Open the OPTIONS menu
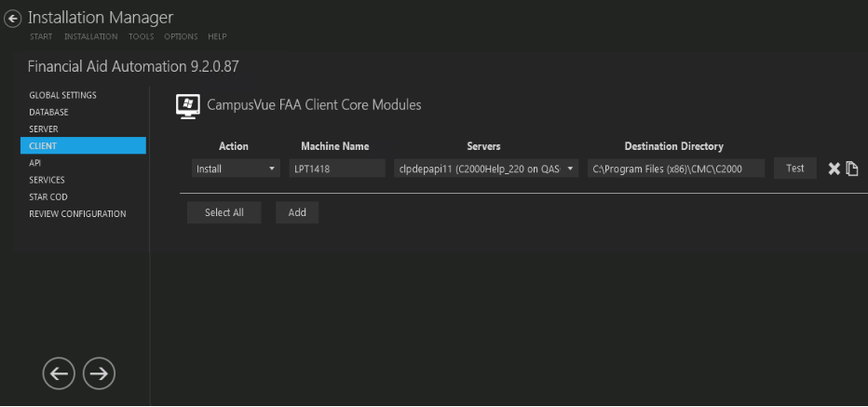Image resolution: width=868 pixels, height=407 pixels. click(181, 36)
